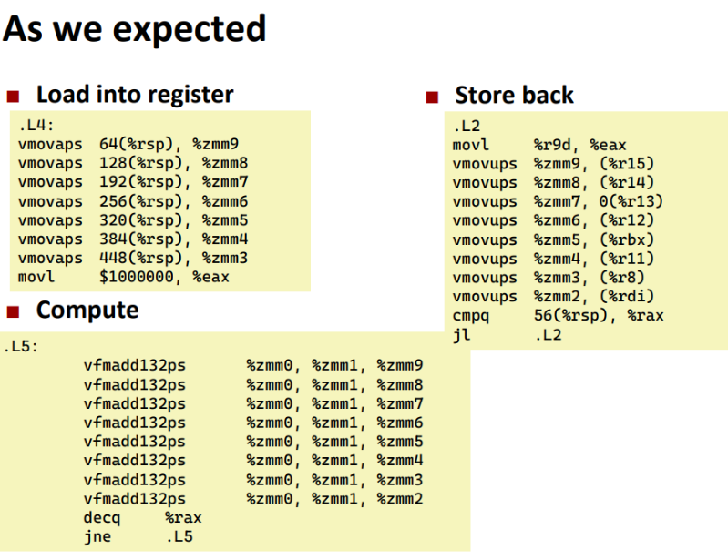
Task: Click line 'vmovaps 128(%rsp), %zmm8'
Action: pos(133,163)
